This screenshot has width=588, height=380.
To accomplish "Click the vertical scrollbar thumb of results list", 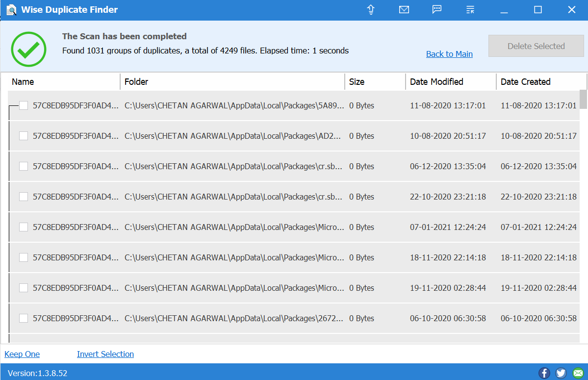I will (x=583, y=99).
